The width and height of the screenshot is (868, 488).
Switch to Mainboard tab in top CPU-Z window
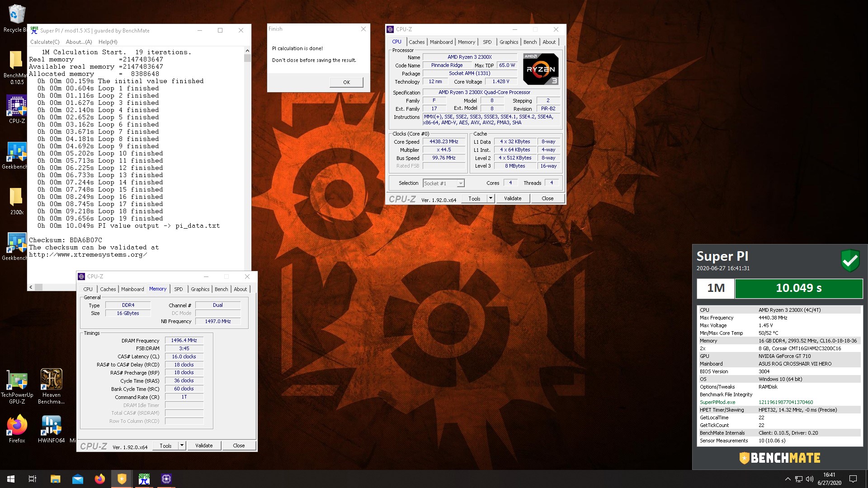(441, 42)
